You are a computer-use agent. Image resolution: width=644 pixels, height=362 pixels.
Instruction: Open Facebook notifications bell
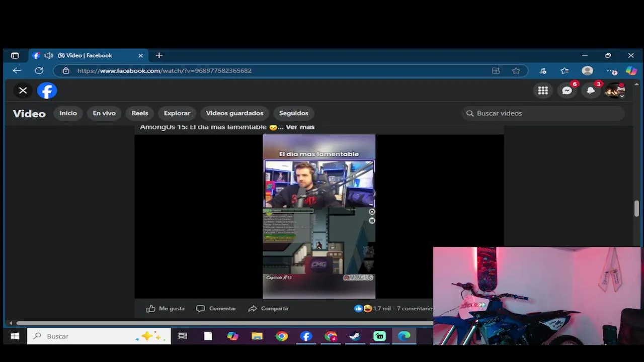click(591, 90)
